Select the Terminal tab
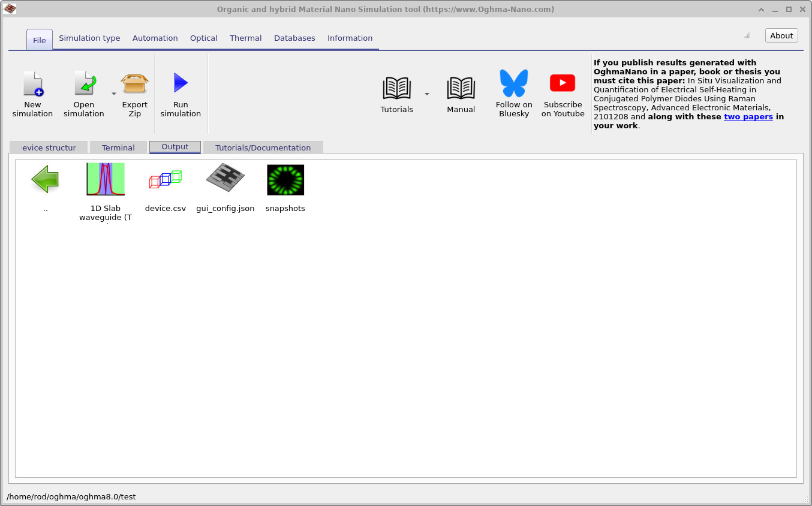The width and height of the screenshot is (812, 506). pos(118,147)
